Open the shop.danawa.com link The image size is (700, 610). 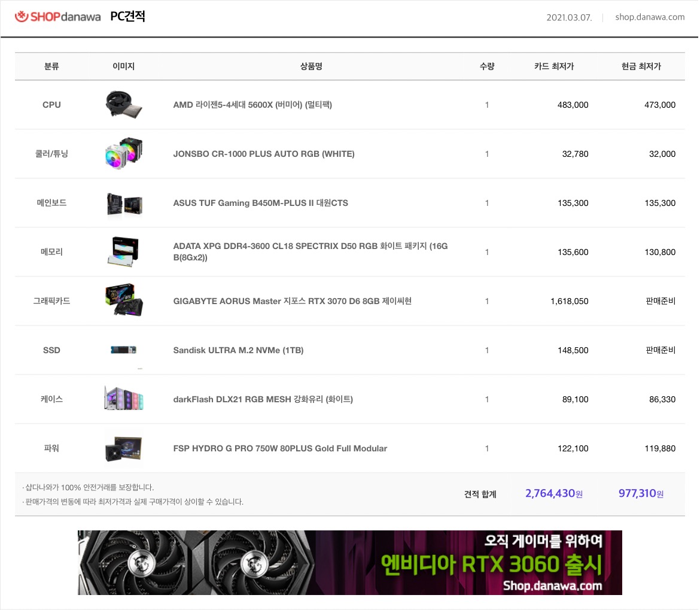point(650,17)
